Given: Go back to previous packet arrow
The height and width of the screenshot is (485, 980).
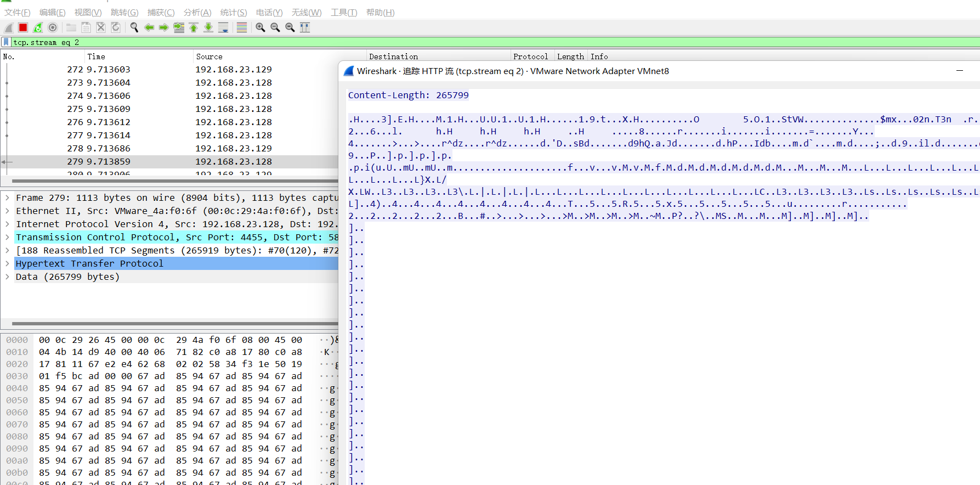Looking at the screenshot, I should point(149,27).
